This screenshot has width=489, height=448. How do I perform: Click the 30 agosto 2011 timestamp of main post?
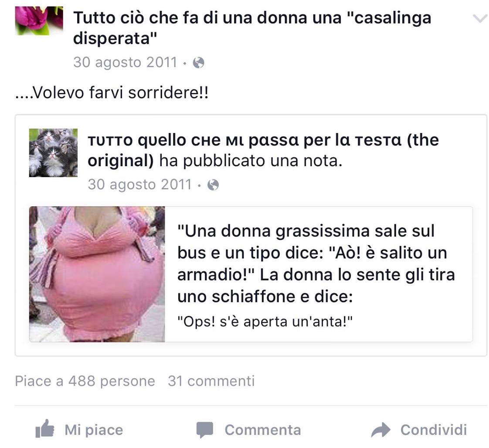coord(125,62)
